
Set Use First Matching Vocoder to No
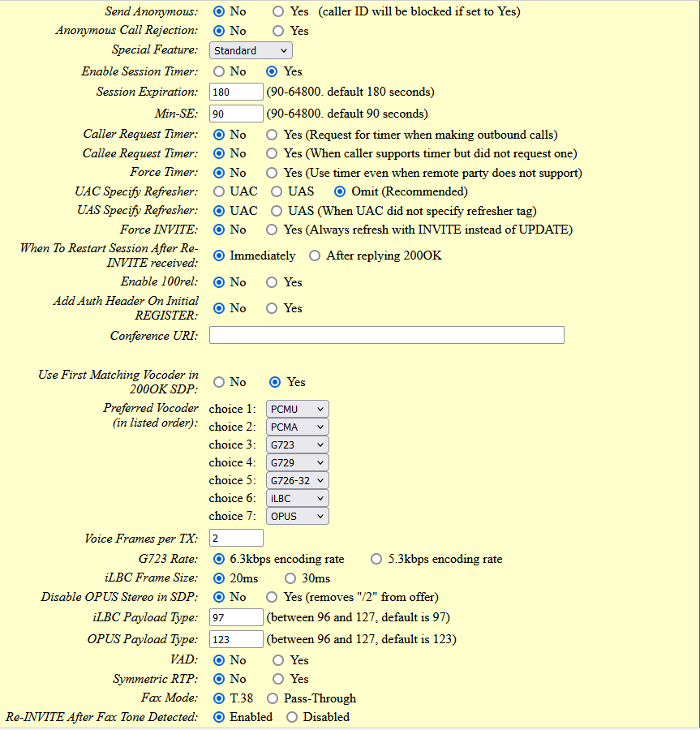[219, 382]
